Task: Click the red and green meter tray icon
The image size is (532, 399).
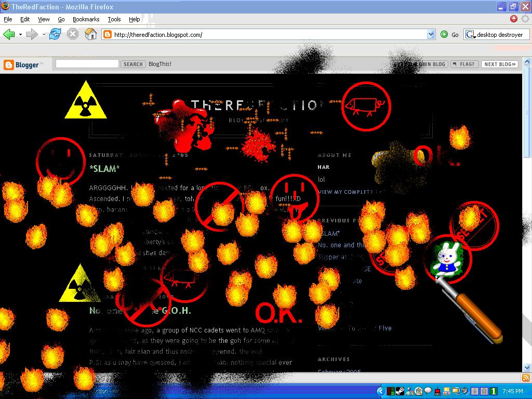Action: (x=391, y=391)
